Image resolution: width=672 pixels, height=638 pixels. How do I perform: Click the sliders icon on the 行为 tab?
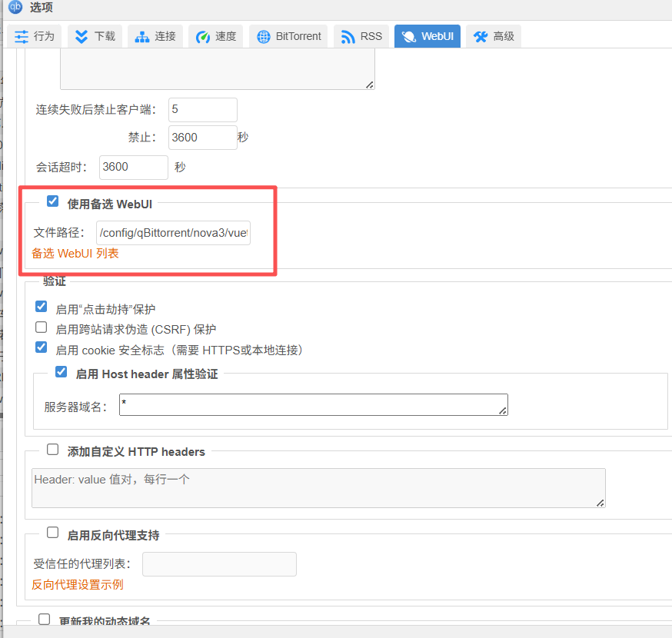coord(22,36)
